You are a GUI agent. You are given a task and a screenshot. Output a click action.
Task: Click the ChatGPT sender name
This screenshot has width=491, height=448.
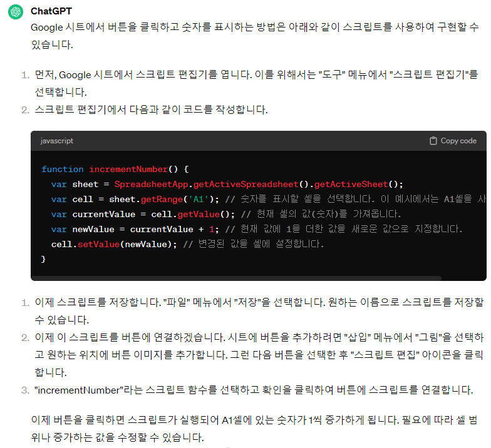point(51,11)
